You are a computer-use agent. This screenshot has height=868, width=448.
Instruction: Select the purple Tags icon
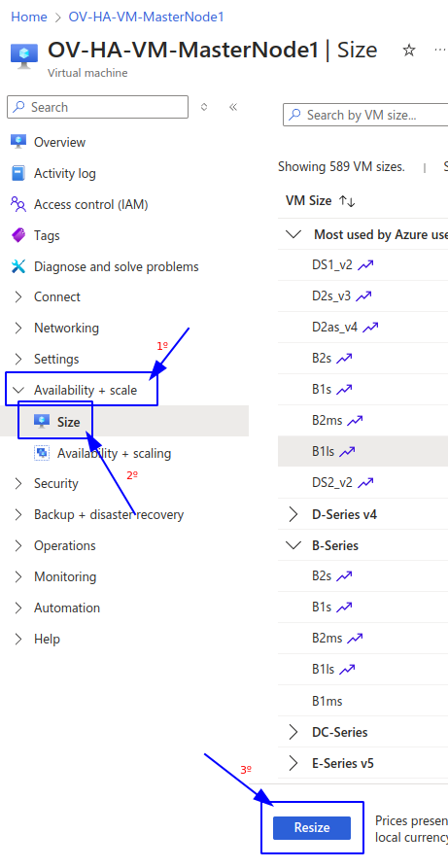pos(18,235)
